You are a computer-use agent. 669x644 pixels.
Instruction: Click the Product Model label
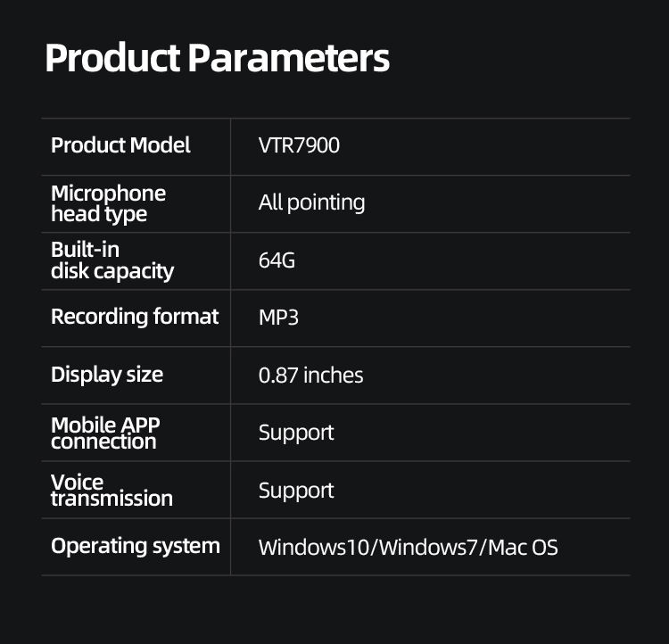[x=120, y=145]
